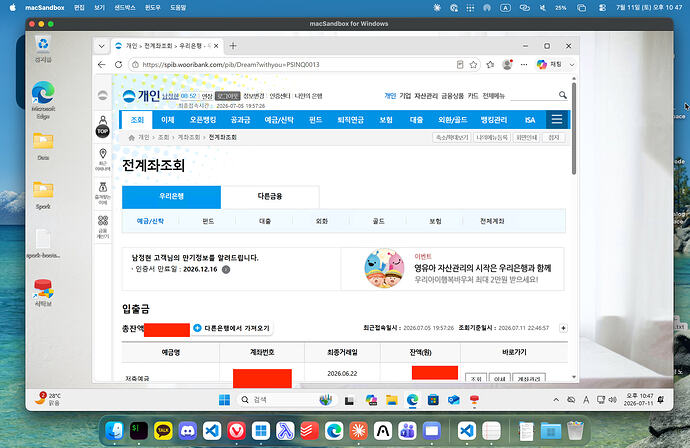Click the 화면안내 button
Screen dimensions: 690x448
(526, 138)
